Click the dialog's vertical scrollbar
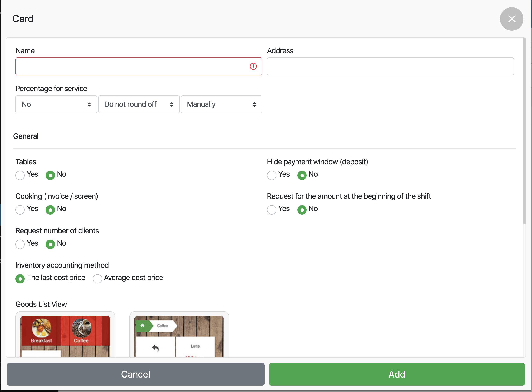Image resolution: width=532 pixels, height=392 pixels. 524,130
